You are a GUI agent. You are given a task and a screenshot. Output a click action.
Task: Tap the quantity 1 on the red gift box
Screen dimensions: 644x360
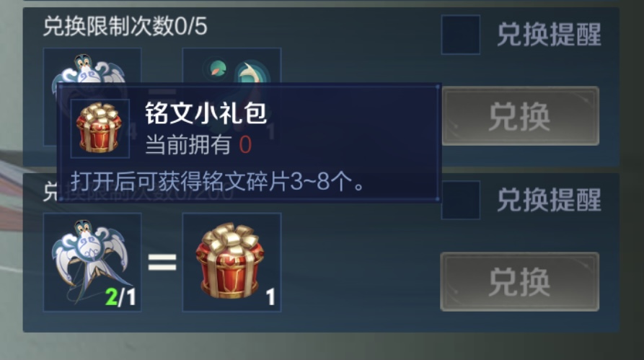tap(270, 297)
